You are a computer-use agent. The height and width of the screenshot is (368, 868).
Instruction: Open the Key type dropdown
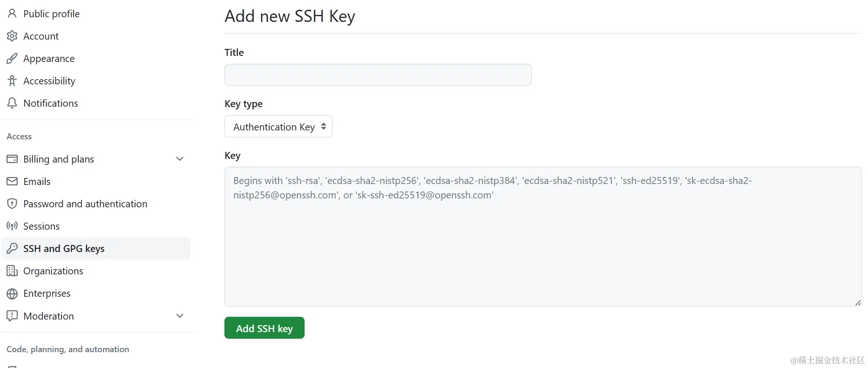coord(278,127)
